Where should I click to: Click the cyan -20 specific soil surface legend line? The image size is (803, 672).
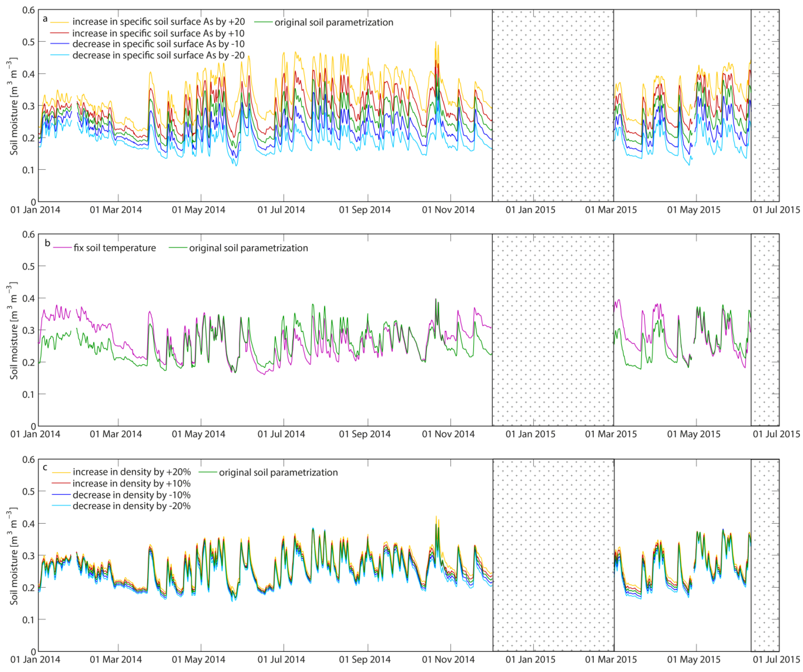59,55
